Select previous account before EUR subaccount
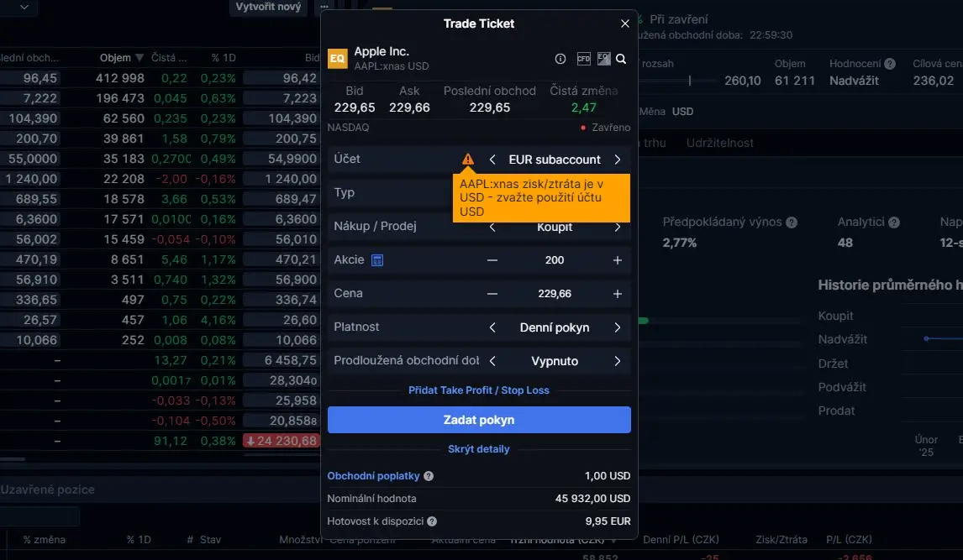This screenshot has width=963, height=560. point(492,160)
